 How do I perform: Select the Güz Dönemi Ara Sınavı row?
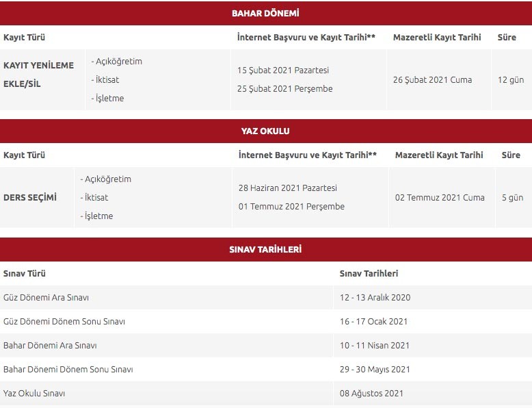click(46, 298)
